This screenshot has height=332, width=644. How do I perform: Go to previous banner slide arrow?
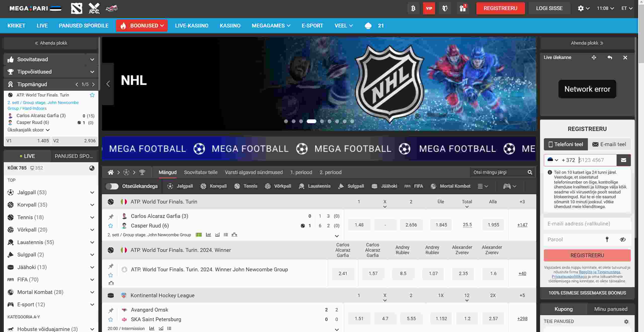coord(108,84)
